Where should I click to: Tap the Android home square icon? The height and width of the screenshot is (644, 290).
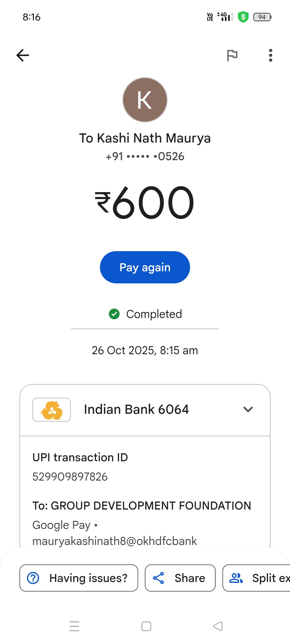(x=146, y=626)
